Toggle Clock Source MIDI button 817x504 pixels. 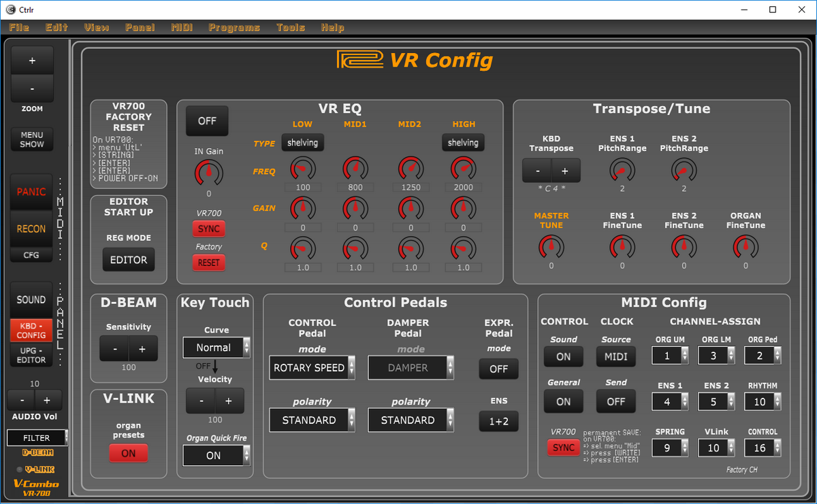click(x=615, y=356)
